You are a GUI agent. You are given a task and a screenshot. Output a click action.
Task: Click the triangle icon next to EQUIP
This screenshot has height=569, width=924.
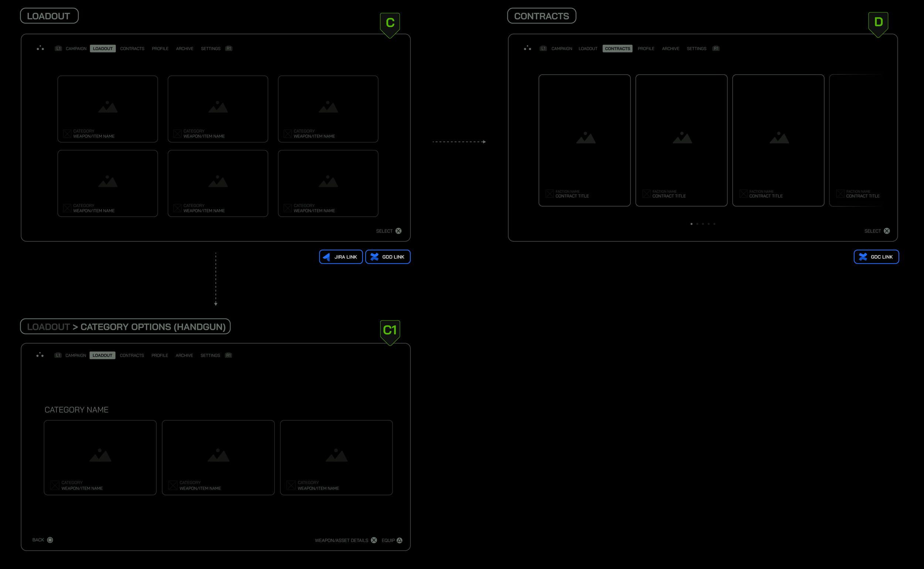coord(400,541)
